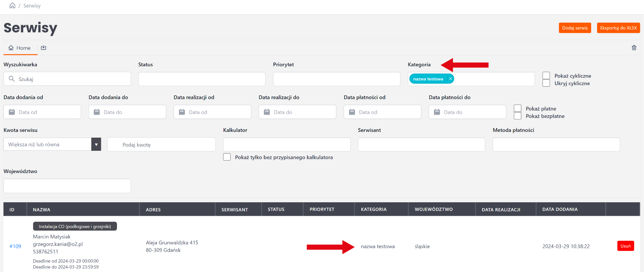Click the home icon in breadcrumb
The image size is (644, 272).
[x=13, y=6]
